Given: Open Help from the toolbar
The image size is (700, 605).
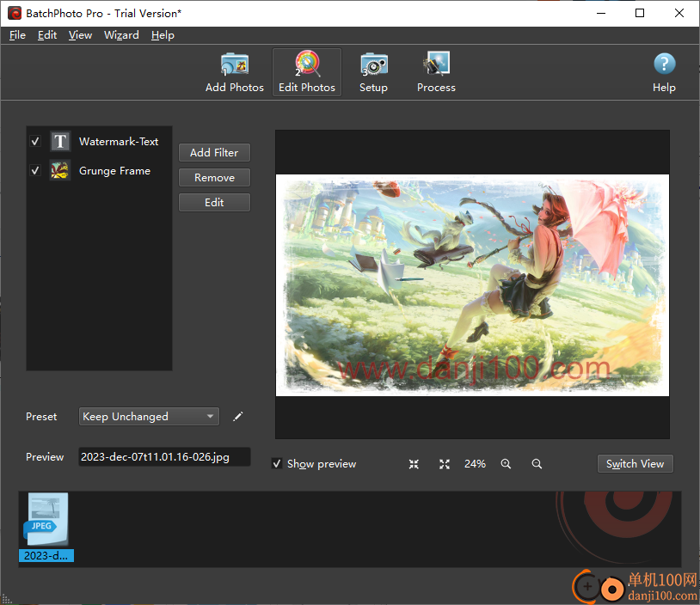Looking at the screenshot, I should tap(664, 72).
